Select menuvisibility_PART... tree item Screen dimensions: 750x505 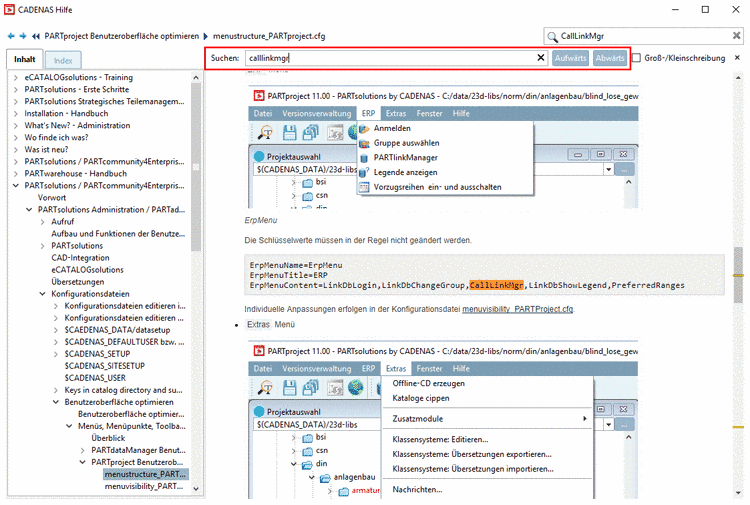click(x=144, y=486)
